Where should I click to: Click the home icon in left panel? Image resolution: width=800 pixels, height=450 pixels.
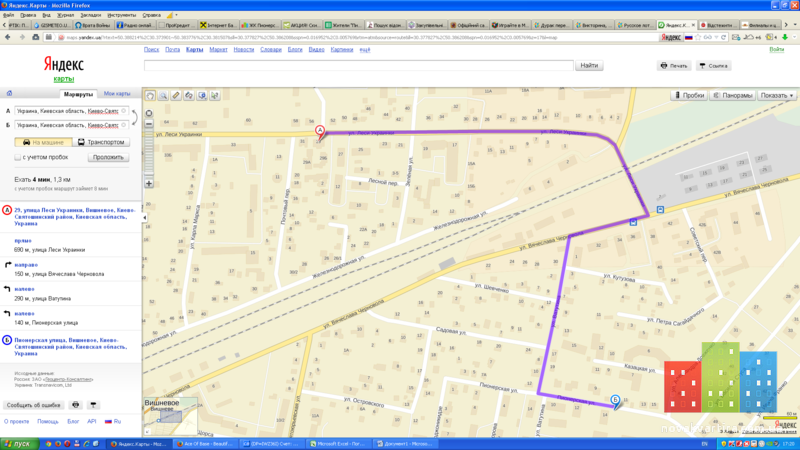(9, 93)
